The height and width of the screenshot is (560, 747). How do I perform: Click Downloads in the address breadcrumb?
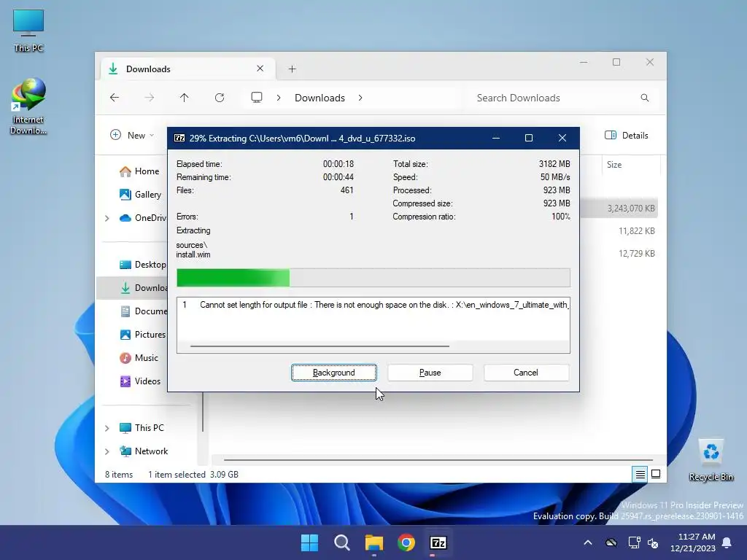(x=320, y=98)
